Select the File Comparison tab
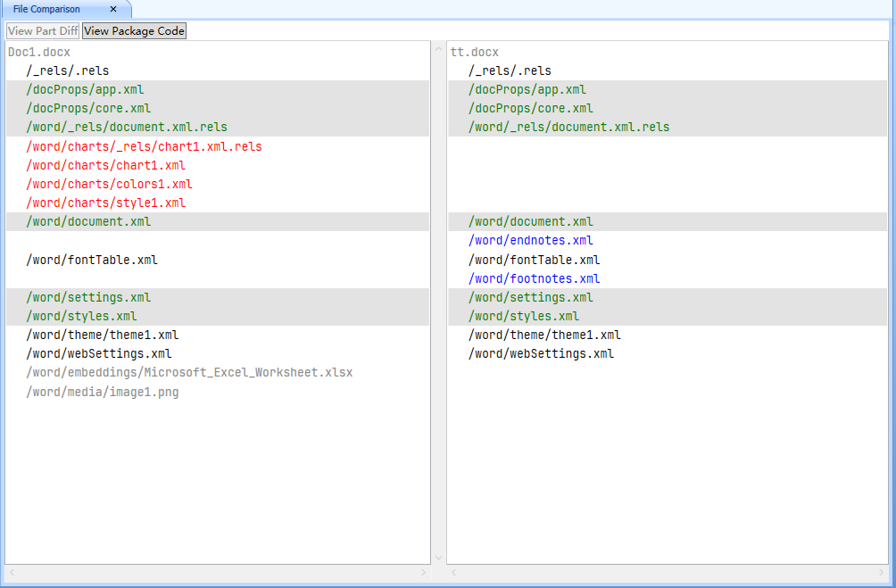 click(46, 9)
